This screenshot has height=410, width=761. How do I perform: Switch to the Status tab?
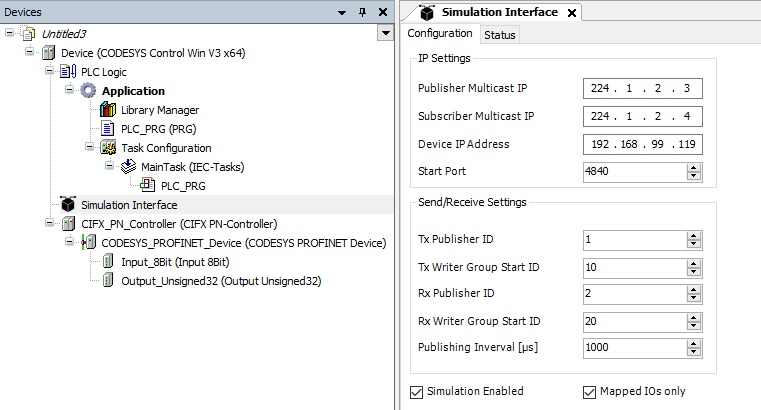click(499, 35)
